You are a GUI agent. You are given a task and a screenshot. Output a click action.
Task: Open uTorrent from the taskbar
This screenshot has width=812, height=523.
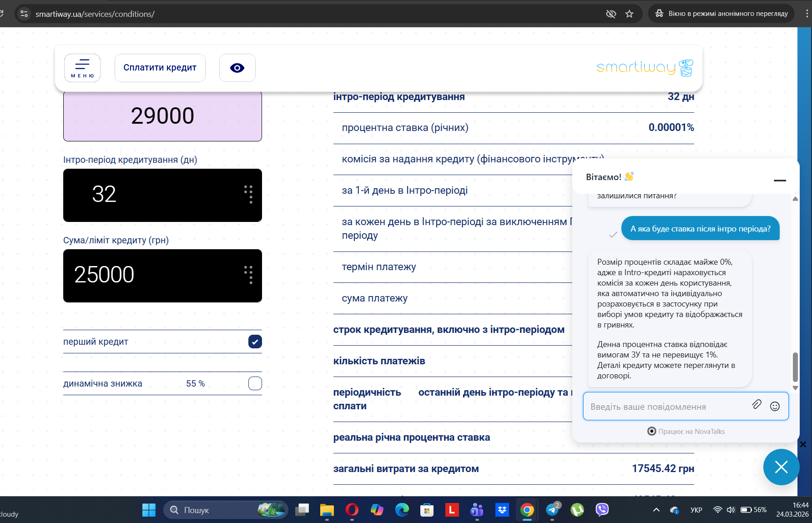(x=577, y=510)
